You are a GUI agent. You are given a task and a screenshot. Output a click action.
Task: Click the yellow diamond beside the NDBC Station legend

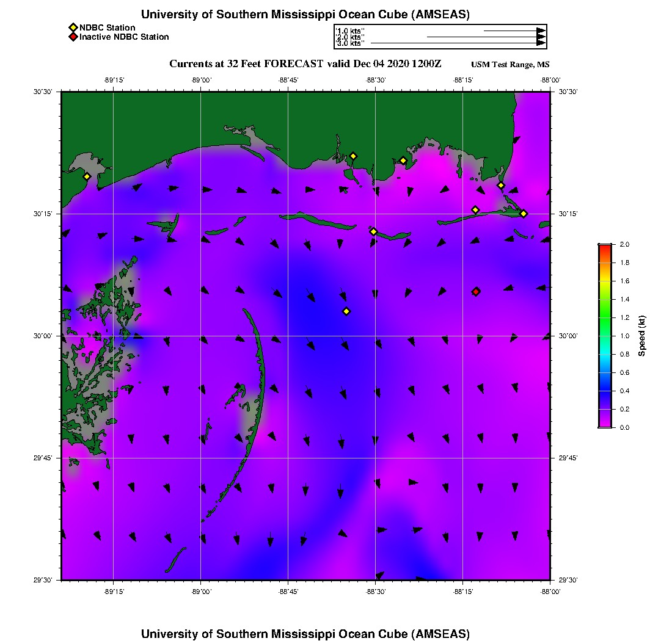pyautogui.click(x=73, y=27)
